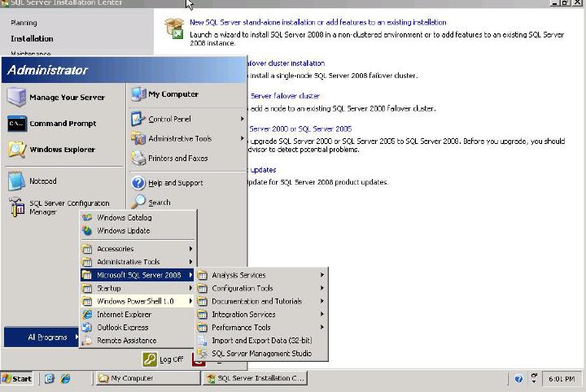Open Notepad from the pinned list

tap(43, 181)
